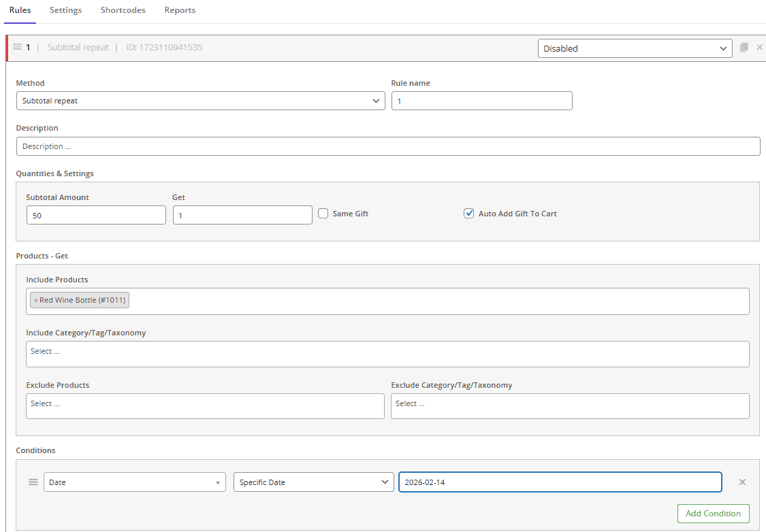Open the Disabled status dropdown
The width and height of the screenshot is (766, 532).
click(x=635, y=48)
